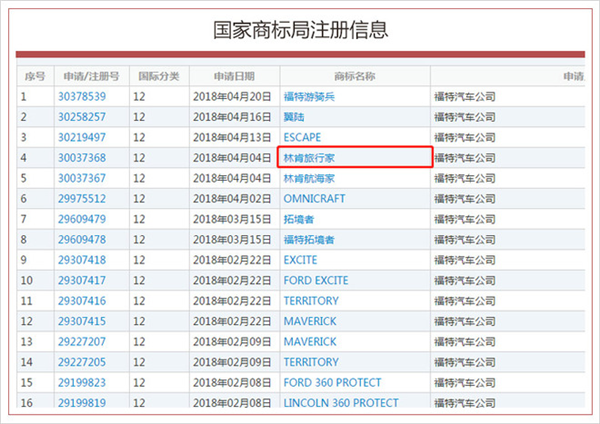
Task: Open registration number 29609479 link
Action: tap(82, 219)
